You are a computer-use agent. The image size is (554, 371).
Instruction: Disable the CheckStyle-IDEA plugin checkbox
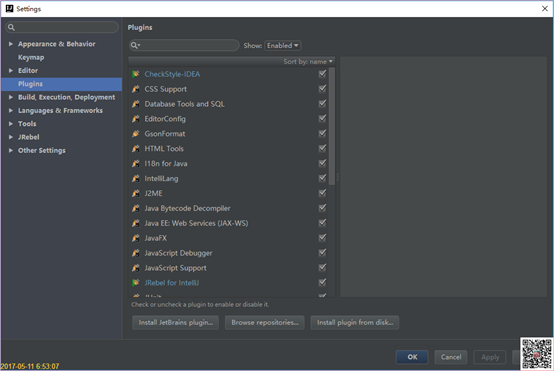tap(322, 73)
